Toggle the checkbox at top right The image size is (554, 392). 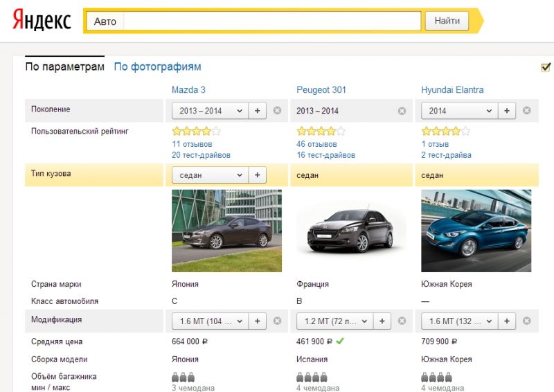point(546,67)
